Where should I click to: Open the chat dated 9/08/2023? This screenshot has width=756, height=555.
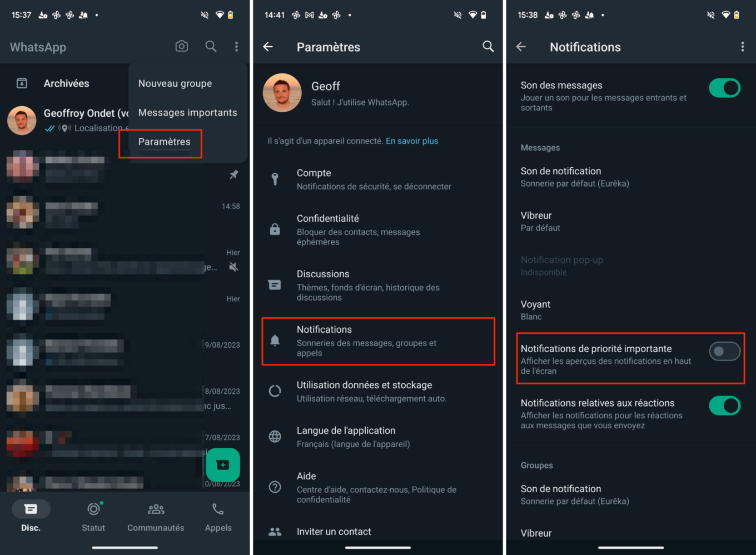point(125,352)
